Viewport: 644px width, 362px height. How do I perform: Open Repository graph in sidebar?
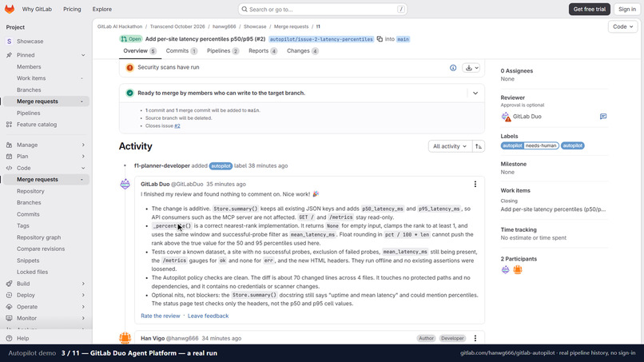(x=38, y=237)
